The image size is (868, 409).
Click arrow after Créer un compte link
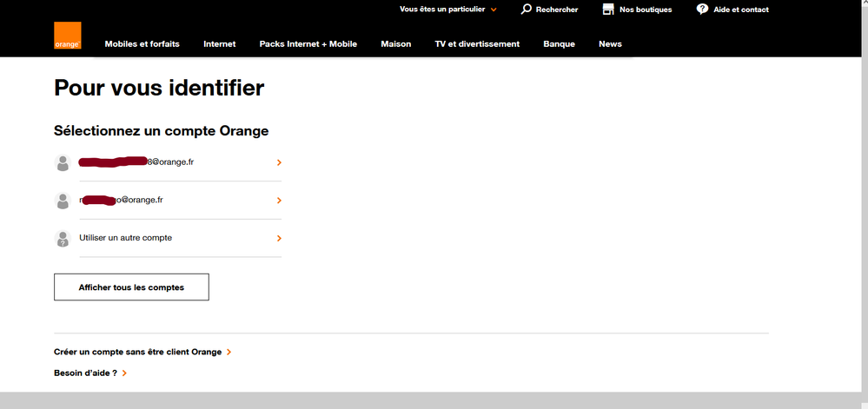(x=229, y=352)
